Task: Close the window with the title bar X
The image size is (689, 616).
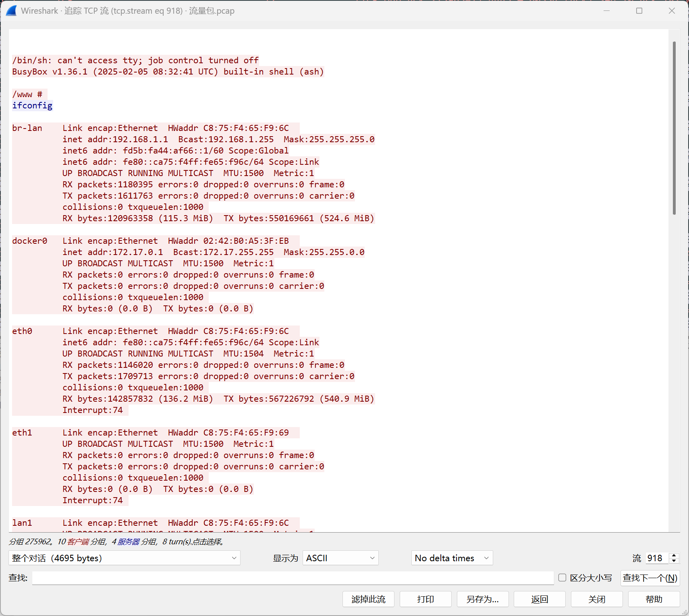Action: (x=672, y=11)
